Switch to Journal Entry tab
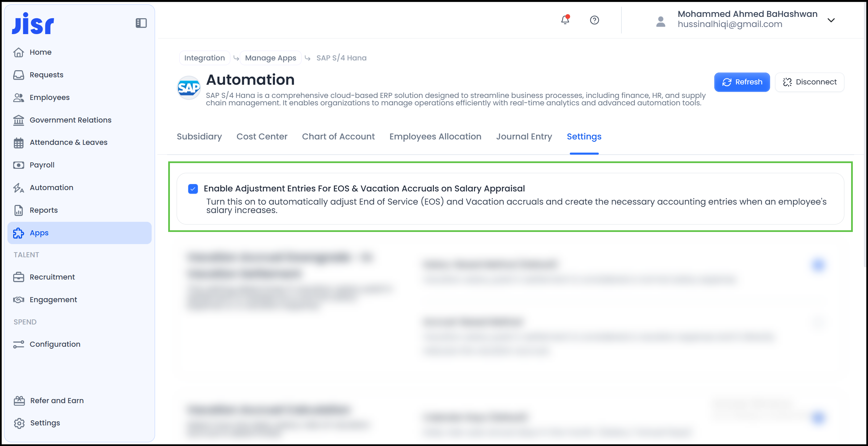 [524, 136]
